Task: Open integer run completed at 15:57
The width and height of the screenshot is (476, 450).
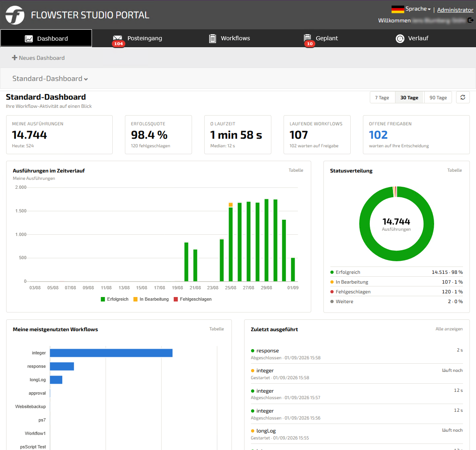Action: (x=357, y=394)
